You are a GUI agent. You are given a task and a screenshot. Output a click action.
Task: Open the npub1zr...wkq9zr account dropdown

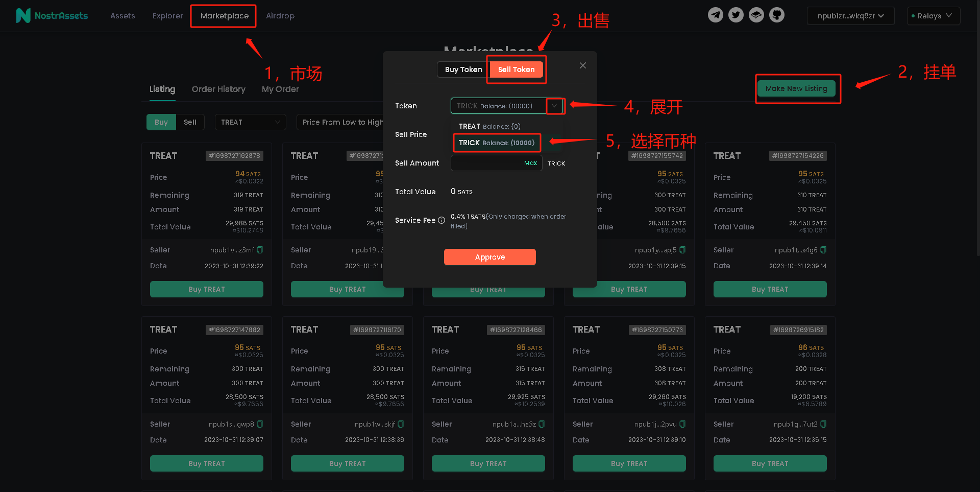(x=850, y=16)
